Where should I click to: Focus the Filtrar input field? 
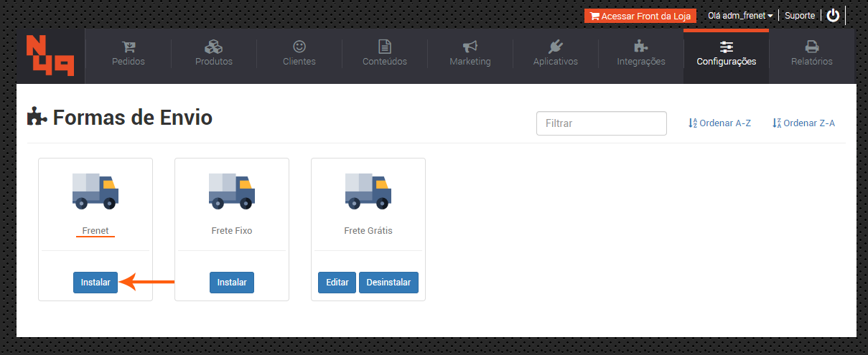[602, 123]
